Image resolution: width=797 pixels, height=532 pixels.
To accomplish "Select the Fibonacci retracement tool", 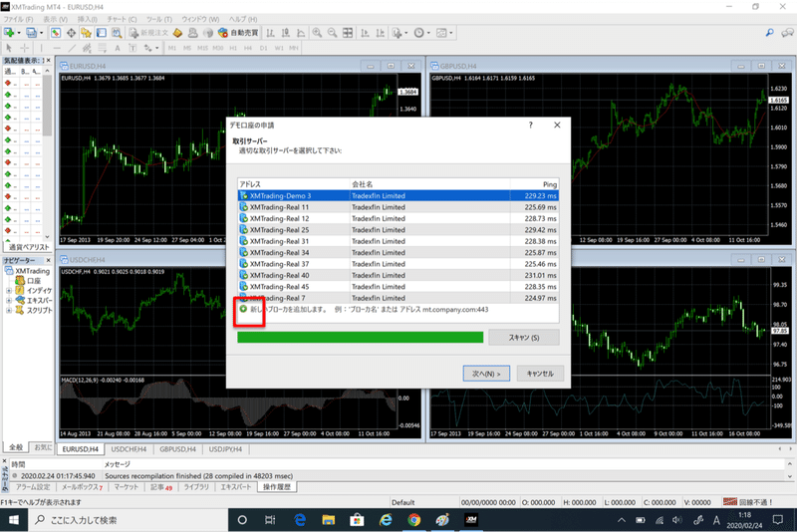I will [x=103, y=48].
